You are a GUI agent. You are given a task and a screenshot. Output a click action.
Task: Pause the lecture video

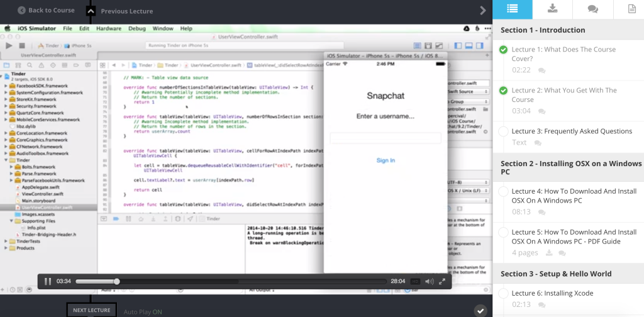(x=48, y=281)
